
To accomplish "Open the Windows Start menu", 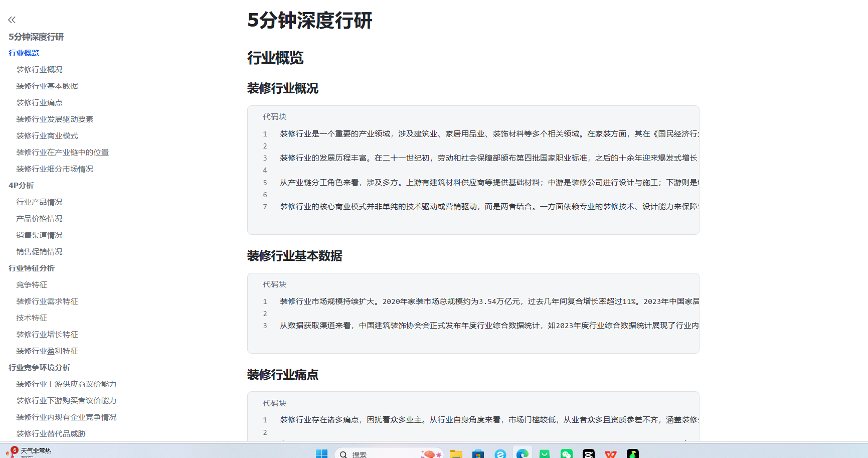I will (321, 453).
